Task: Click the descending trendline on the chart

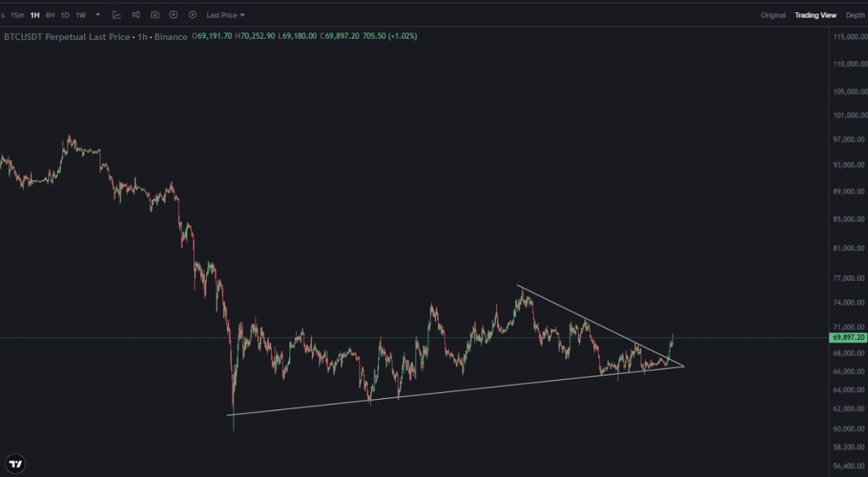Action: point(597,324)
